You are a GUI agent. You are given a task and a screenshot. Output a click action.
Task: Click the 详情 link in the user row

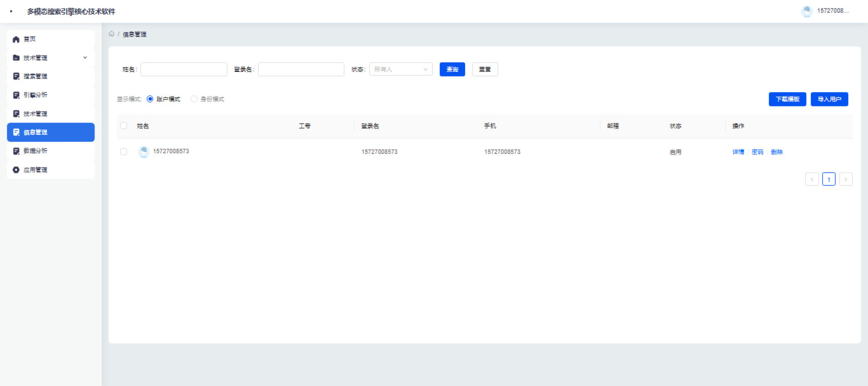tap(738, 152)
